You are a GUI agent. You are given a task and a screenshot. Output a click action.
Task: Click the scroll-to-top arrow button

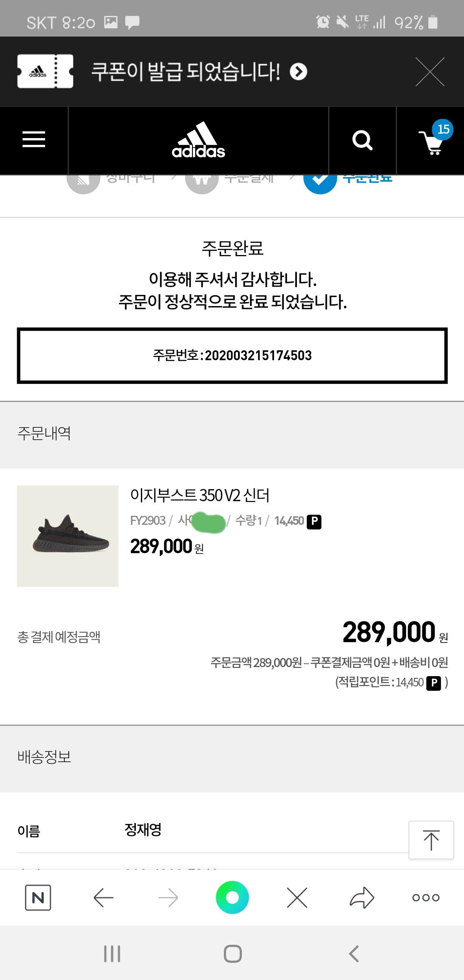pyautogui.click(x=431, y=840)
